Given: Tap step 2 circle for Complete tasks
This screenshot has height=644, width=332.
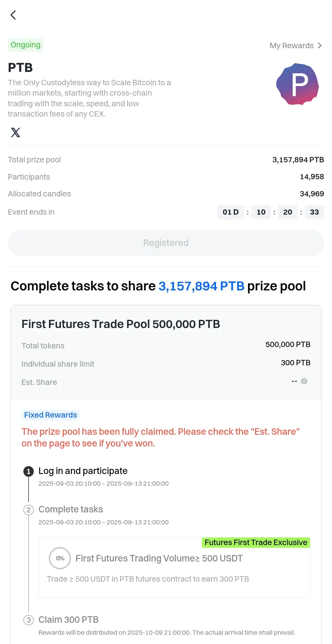Looking at the screenshot, I should (29, 510).
